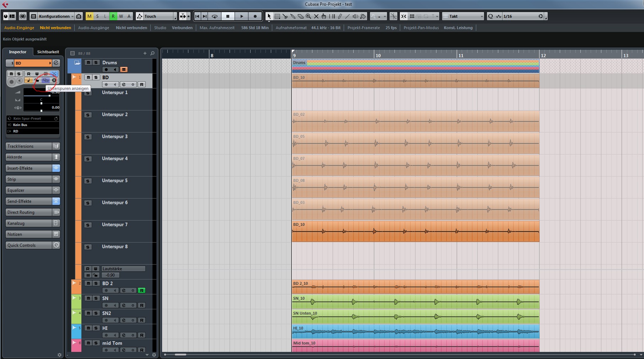The image size is (644, 359).
Task: Toggle Snap to Zero Crossing icon
Action: pos(393,16)
